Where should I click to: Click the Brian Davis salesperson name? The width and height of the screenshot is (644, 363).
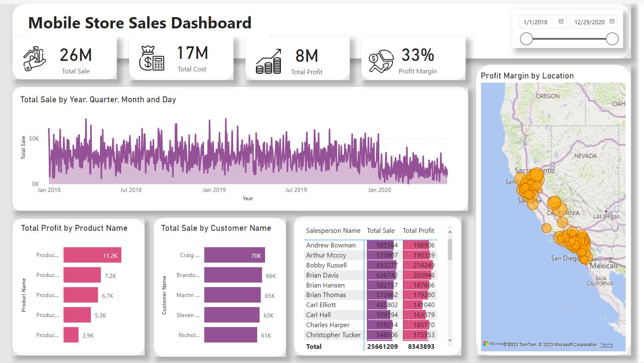click(322, 275)
